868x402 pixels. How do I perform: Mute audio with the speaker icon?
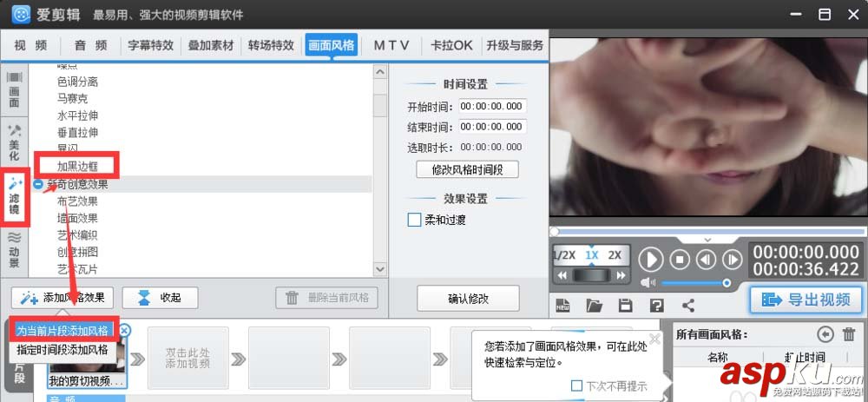(x=648, y=283)
